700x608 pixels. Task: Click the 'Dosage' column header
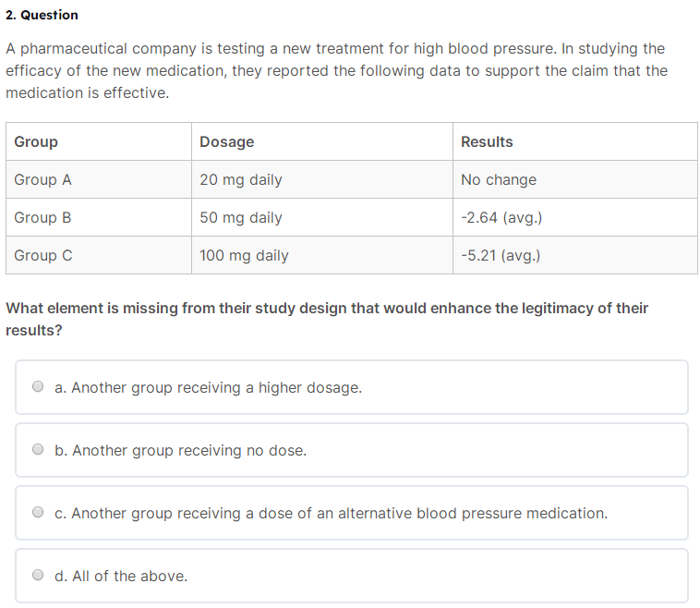tap(322, 141)
